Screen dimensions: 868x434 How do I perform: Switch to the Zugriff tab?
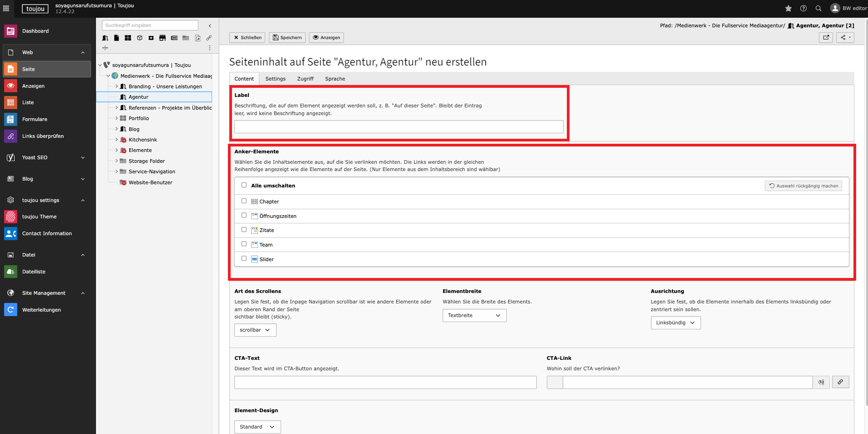pyautogui.click(x=305, y=79)
